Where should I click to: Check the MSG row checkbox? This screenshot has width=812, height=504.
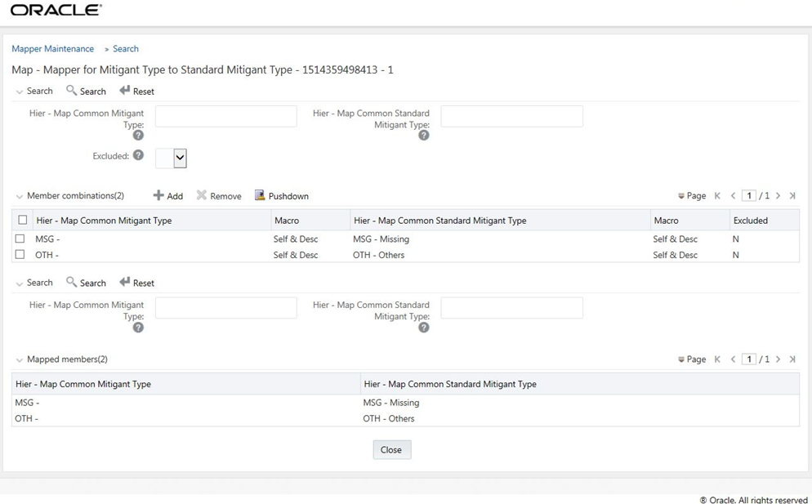click(20, 239)
